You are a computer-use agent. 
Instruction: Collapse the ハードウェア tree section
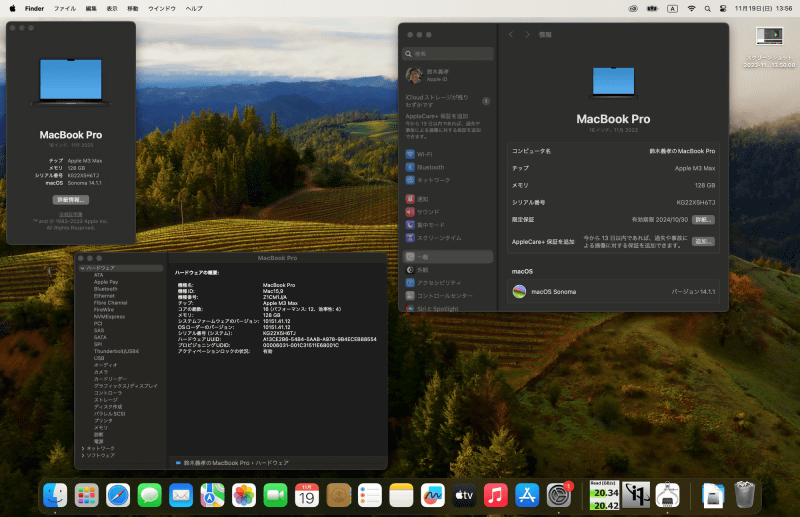click(82, 268)
